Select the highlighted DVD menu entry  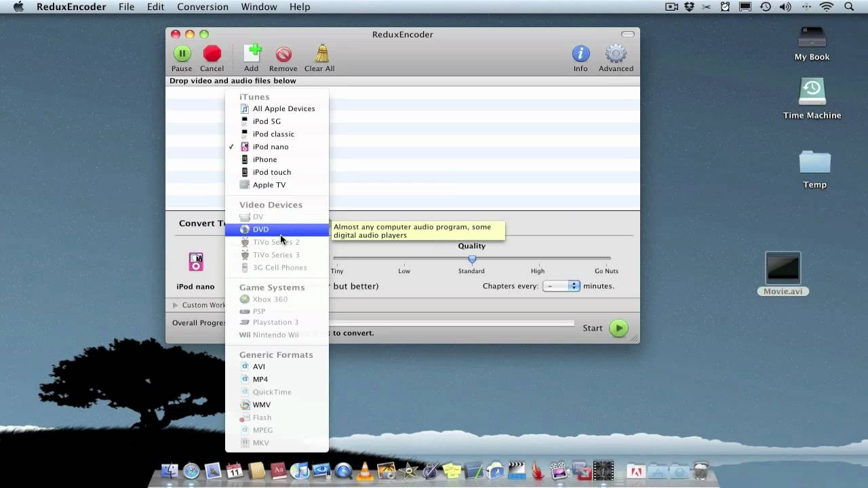pyautogui.click(x=277, y=229)
